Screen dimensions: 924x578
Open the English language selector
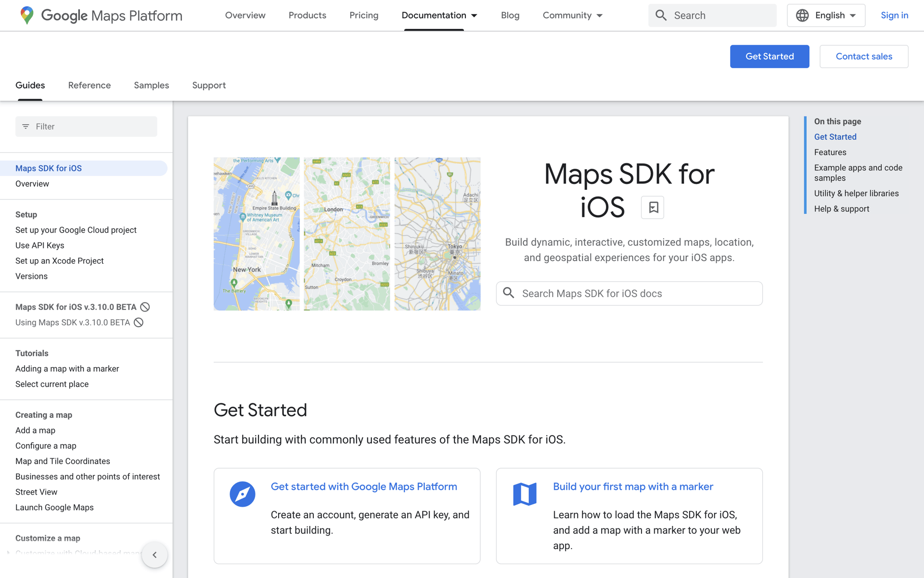tap(826, 15)
